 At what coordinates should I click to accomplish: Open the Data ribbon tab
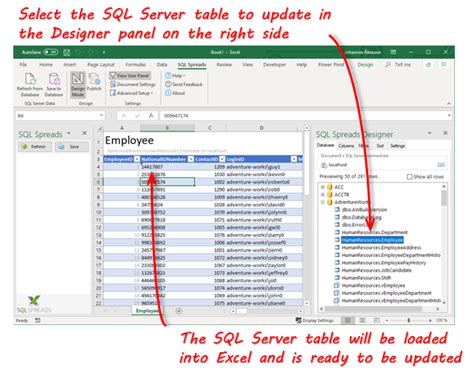coord(162,65)
